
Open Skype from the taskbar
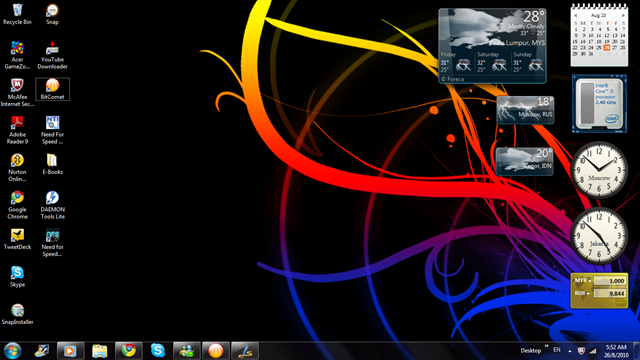click(x=158, y=351)
